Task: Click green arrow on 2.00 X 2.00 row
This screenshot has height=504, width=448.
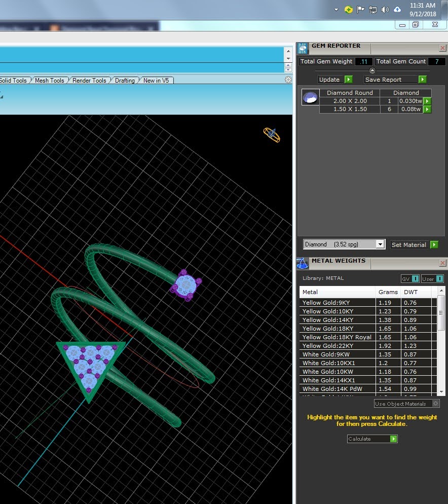Action: (427, 101)
